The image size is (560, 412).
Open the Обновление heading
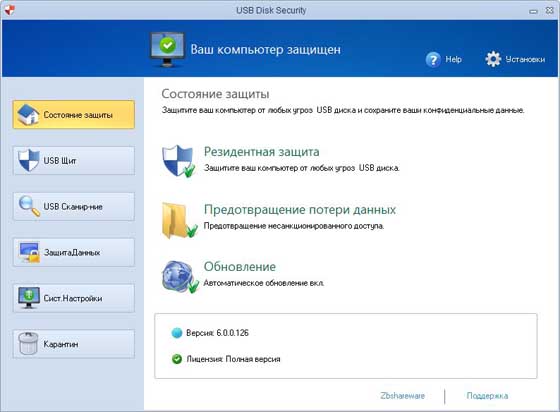[x=240, y=267]
